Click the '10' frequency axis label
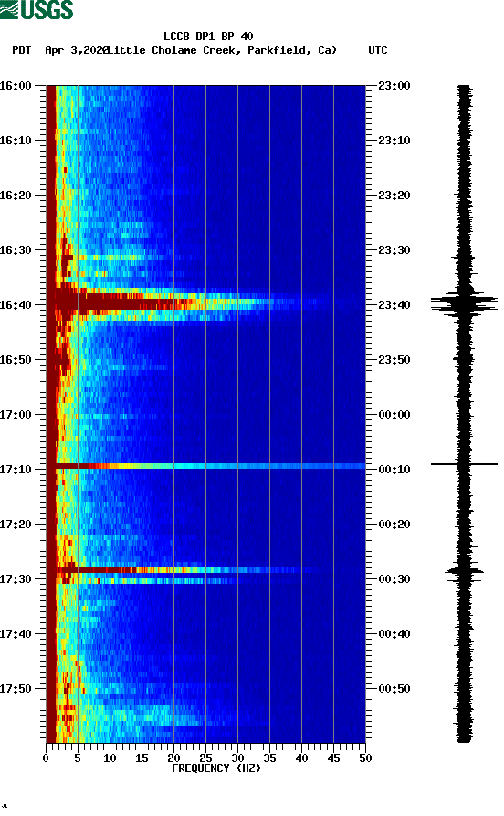Screen dimensions: 504x816 click(x=110, y=758)
